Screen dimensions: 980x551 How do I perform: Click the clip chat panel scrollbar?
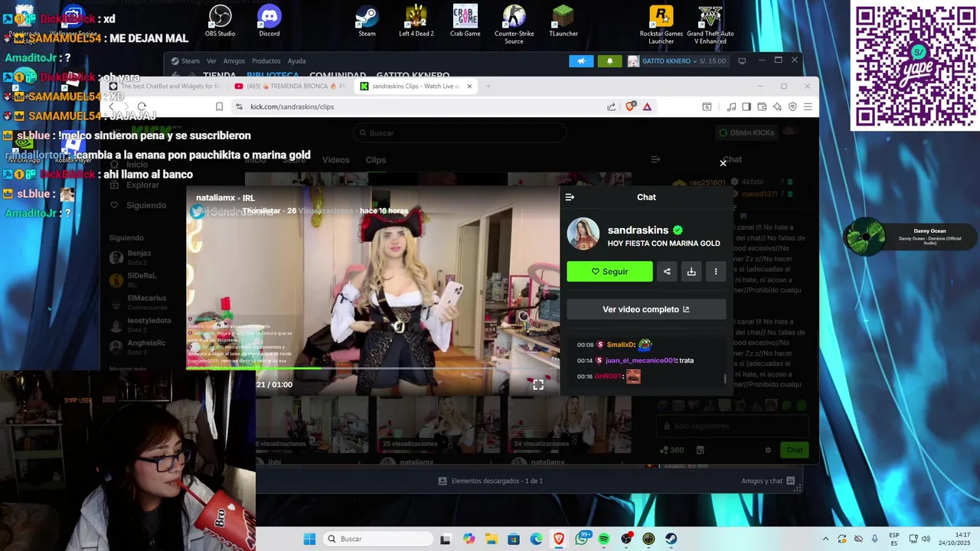pos(725,379)
